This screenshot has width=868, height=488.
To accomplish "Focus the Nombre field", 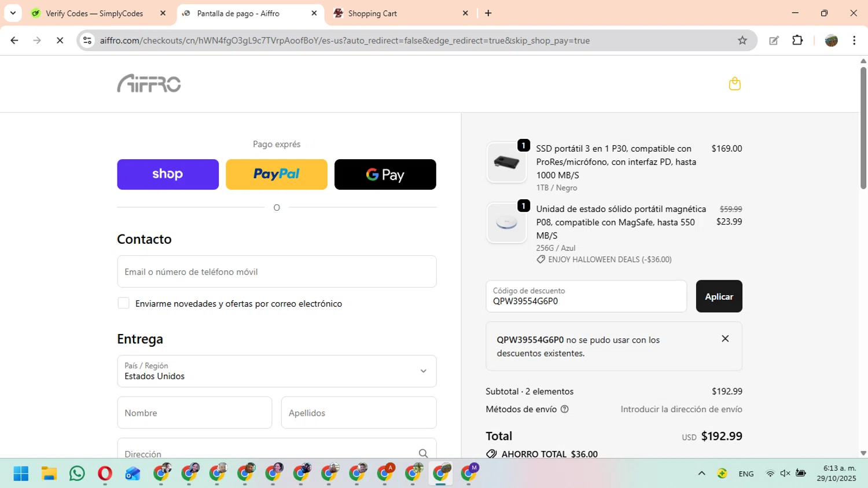I will 194,413.
